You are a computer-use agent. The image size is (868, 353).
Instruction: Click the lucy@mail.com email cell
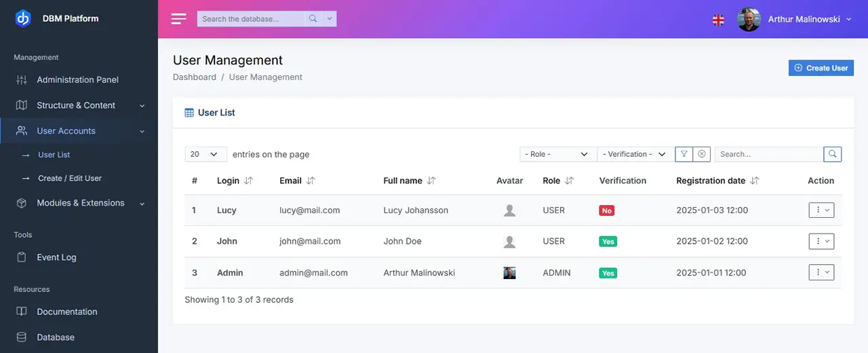[309, 210]
